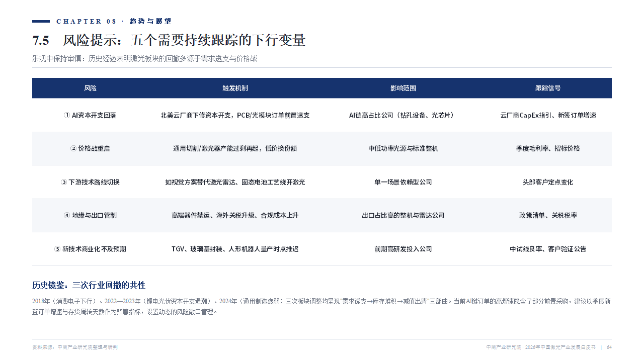Screen dimensions: 644x362
Task: Select the cell '⑤ 新技术商业化不及预期'
Action: tap(90, 249)
